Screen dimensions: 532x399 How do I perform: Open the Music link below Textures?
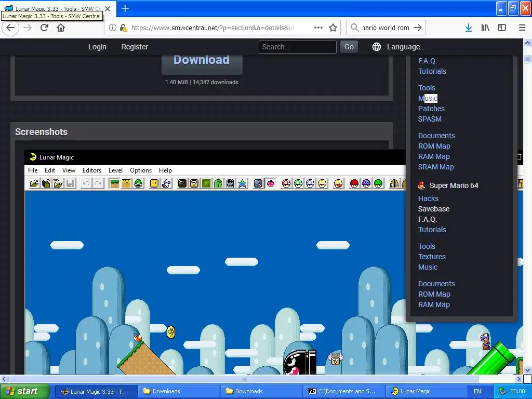[x=428, y=268]
